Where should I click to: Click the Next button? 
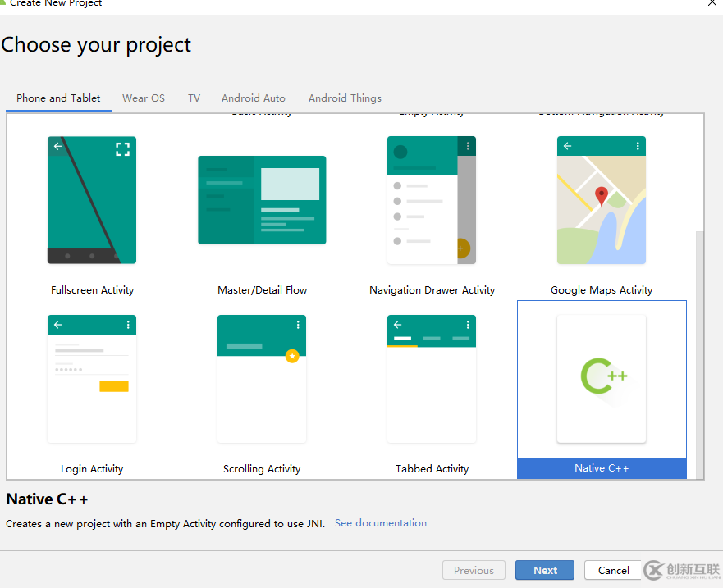click(x=545, y=571)
